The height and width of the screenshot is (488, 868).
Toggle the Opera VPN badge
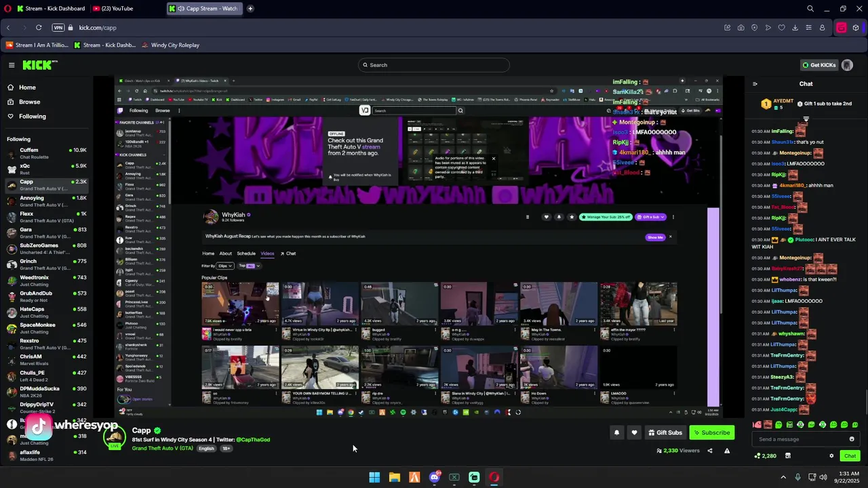coord(58,28)
